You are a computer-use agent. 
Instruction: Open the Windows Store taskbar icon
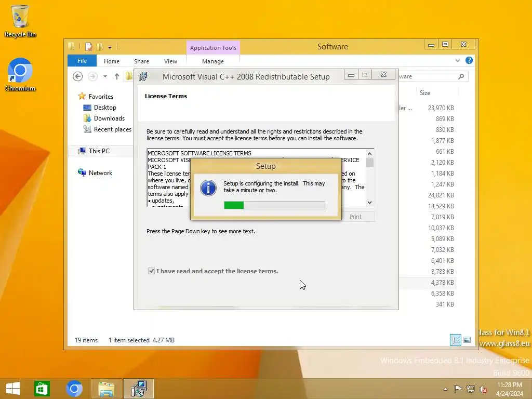coord(42,389)
